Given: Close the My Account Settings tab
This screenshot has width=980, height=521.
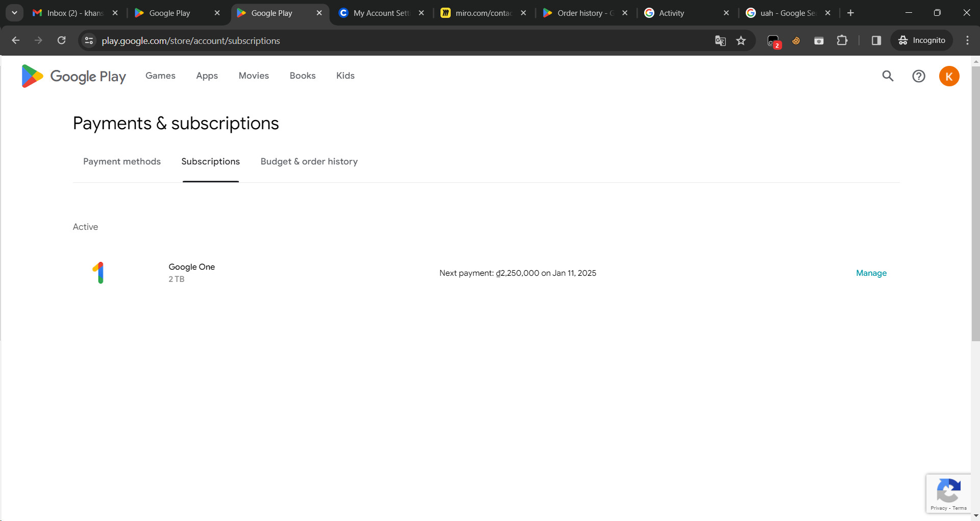Looking at the screenshot, I should click(x=421, y=13).
